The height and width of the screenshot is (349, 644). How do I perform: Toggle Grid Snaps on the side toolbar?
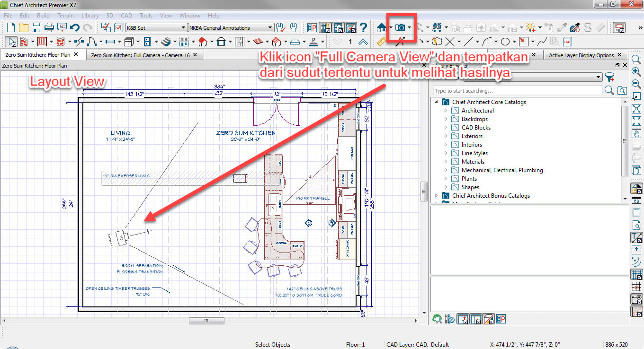coord(636,287)
